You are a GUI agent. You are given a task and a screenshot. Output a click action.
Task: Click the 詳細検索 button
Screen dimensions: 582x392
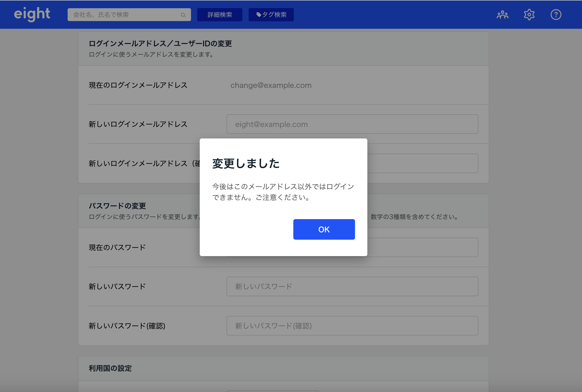(220, 15)
